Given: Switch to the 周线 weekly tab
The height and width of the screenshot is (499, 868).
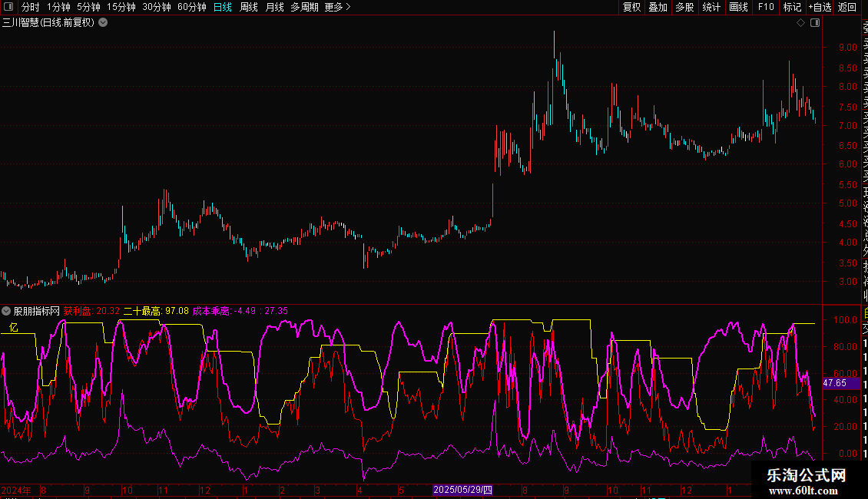Looking at the screenshot, I should pos(249,7).
